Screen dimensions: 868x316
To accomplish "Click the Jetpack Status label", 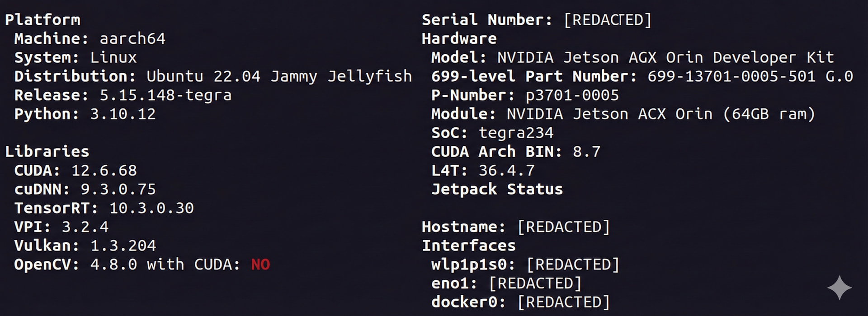I will [497, 189].
